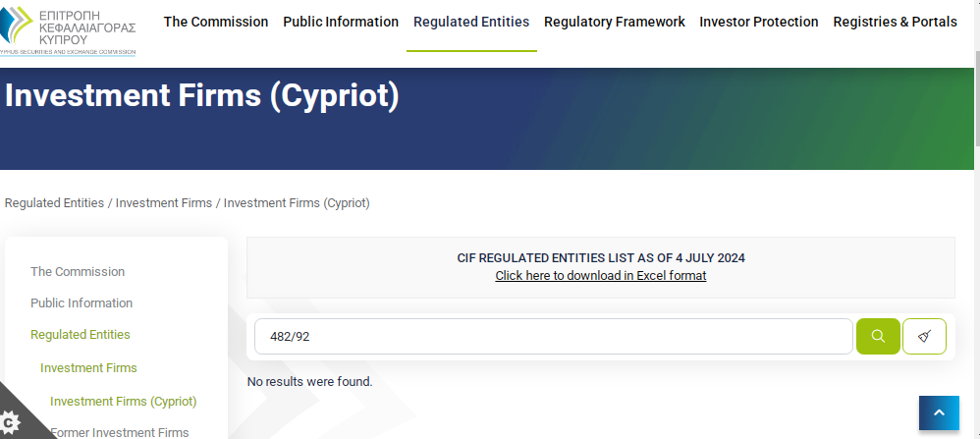Click search field containing 482/92
980x439 pixels.
[x=553, y=337]
